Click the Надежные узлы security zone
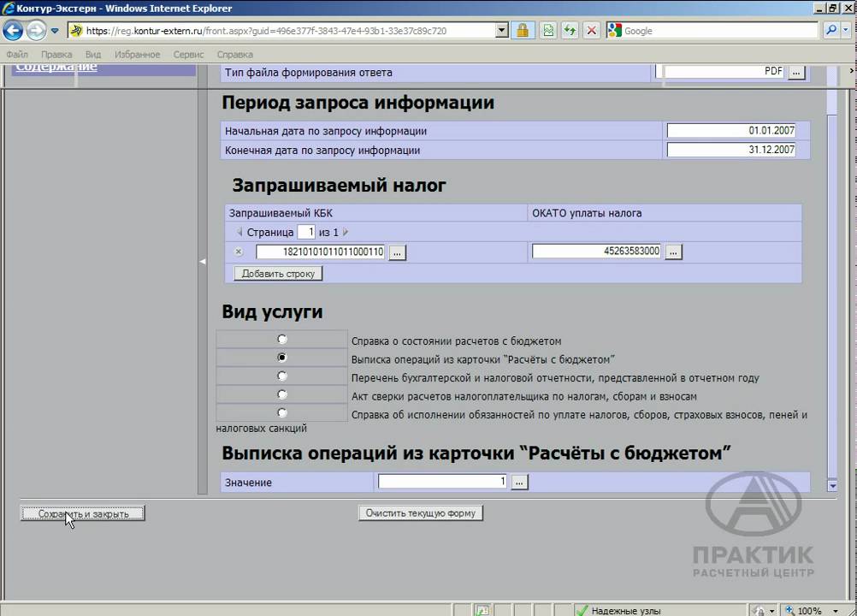This screenshot has height=616, width=857. (x=626, y=611)
